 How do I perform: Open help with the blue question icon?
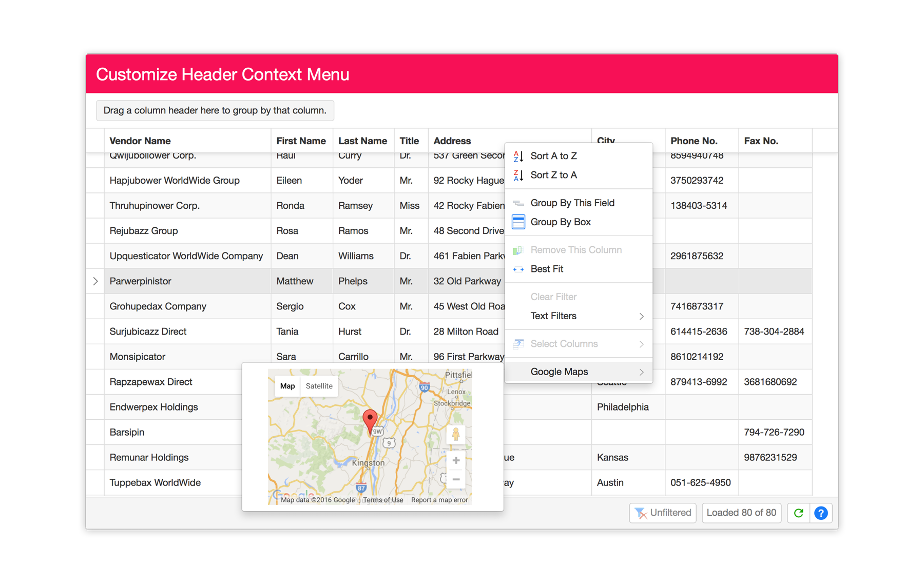[x=821, y=513]
